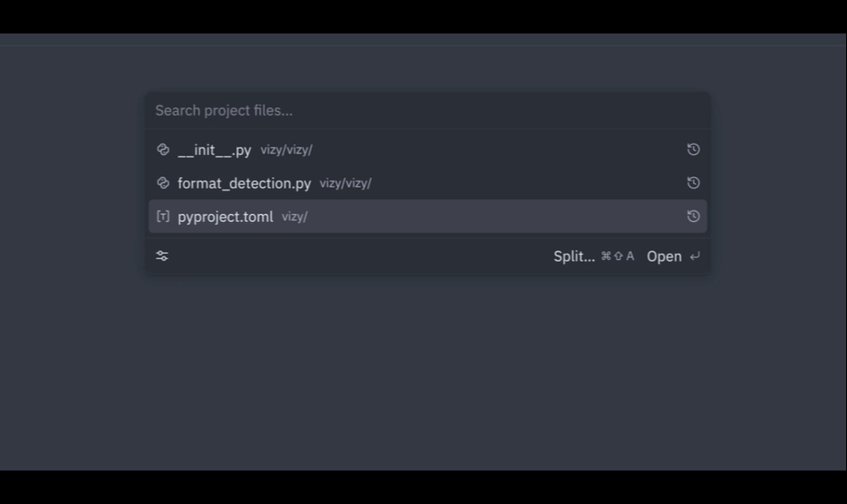Viewport: 847px width, 504px height.
Task: Click the Python icon beside __init__.py
Action: tap(162, 150)
